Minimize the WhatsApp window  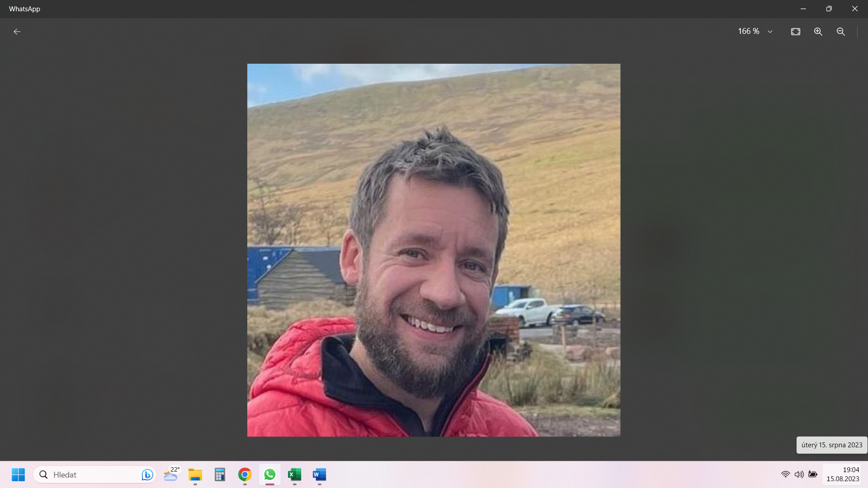(x=803, y=9)
